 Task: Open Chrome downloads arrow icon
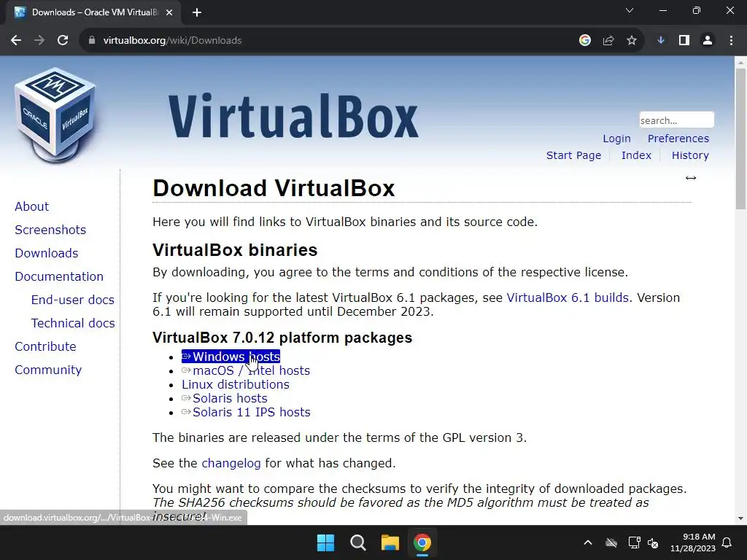pyautogui.click(x=661, y=41)
